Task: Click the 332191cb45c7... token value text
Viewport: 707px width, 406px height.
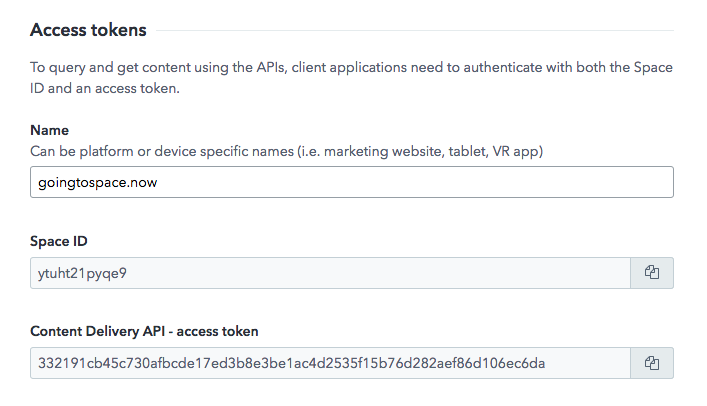Action: coord(291,363)
